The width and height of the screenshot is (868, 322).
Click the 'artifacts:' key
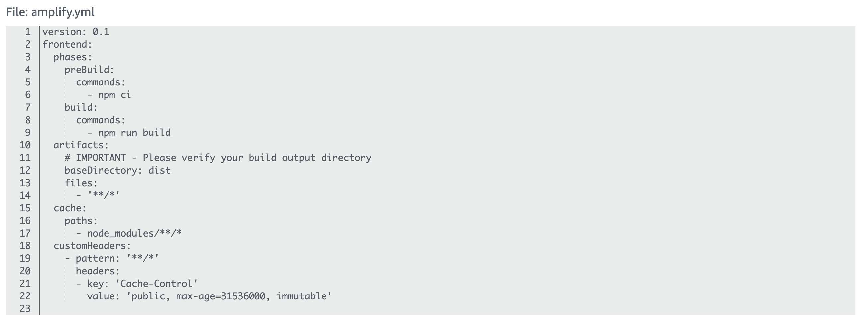pyautogui.click(x=81, y=145)
